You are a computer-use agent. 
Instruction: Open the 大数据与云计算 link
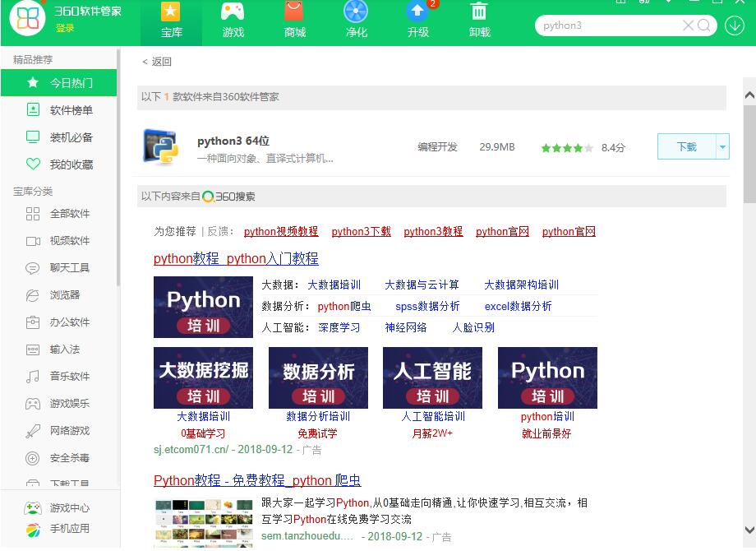click(x=422, y=285)
